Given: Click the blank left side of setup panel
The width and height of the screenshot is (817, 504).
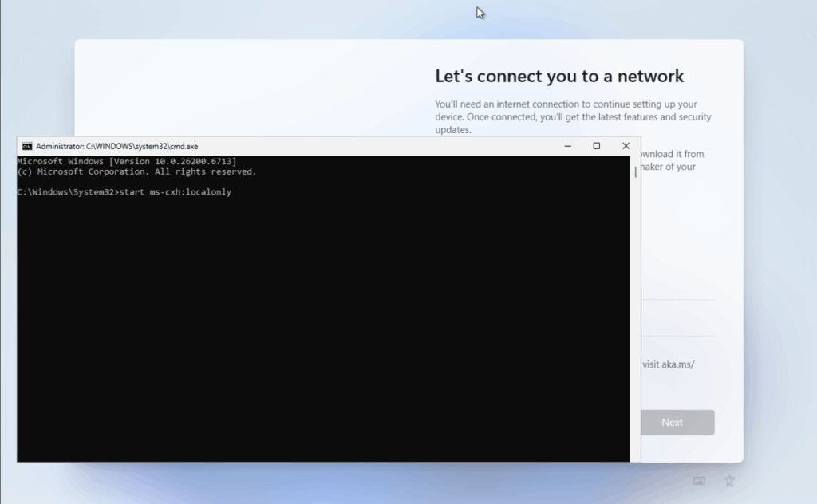Looking at the screenshot, I should tap(239, 88).
